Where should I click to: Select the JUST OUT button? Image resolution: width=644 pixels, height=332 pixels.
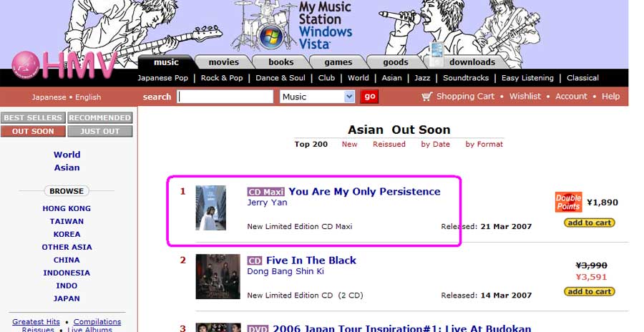coord(99,131)
